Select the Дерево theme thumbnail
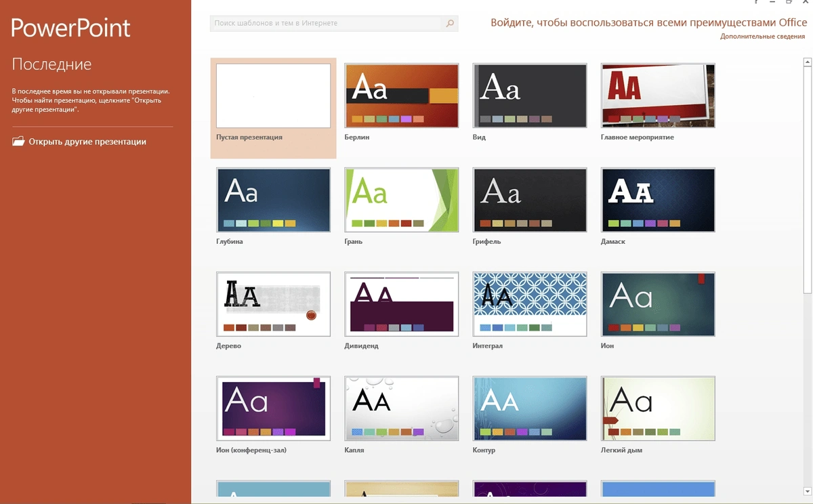The image size is (813, 504). (274, 304)
